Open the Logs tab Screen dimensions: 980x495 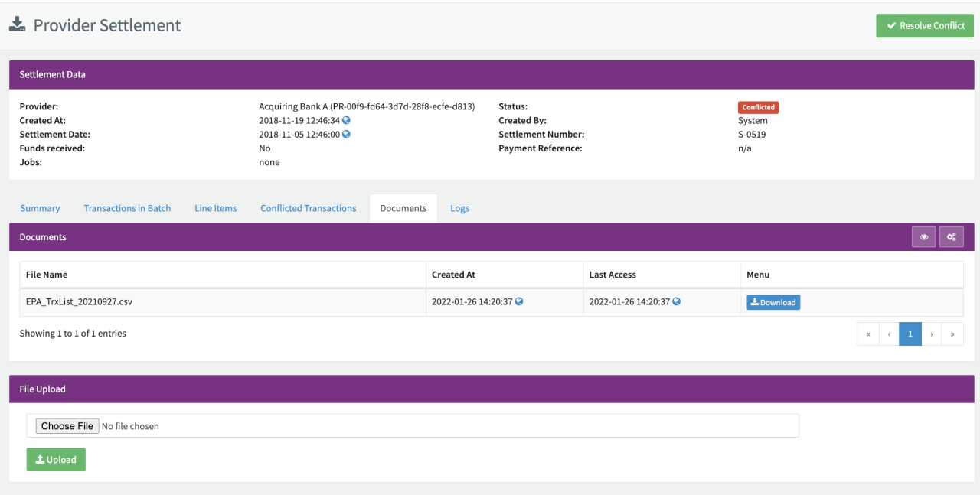tap(459, 208)
